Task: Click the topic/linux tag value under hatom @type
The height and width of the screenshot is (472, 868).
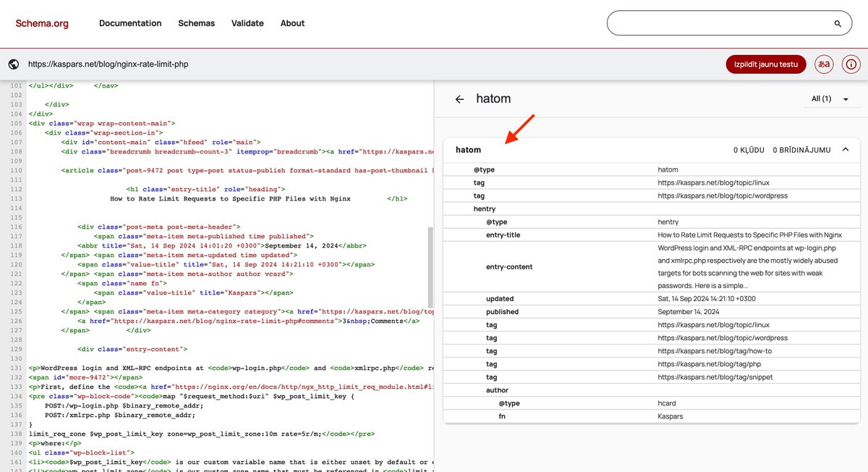Action: [x=714, y=182]
